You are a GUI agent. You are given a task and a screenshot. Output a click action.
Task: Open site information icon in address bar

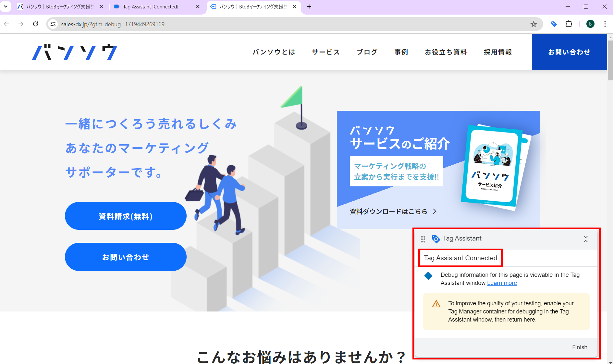point(53,24)
